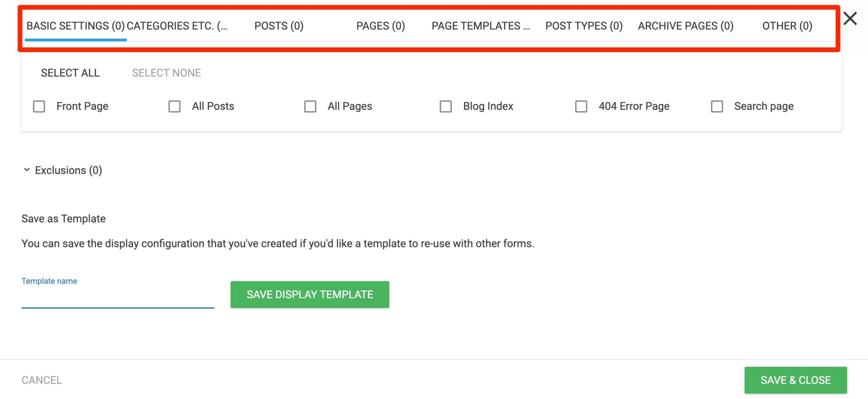Open the Post Types (0) tab

[584, 26]
